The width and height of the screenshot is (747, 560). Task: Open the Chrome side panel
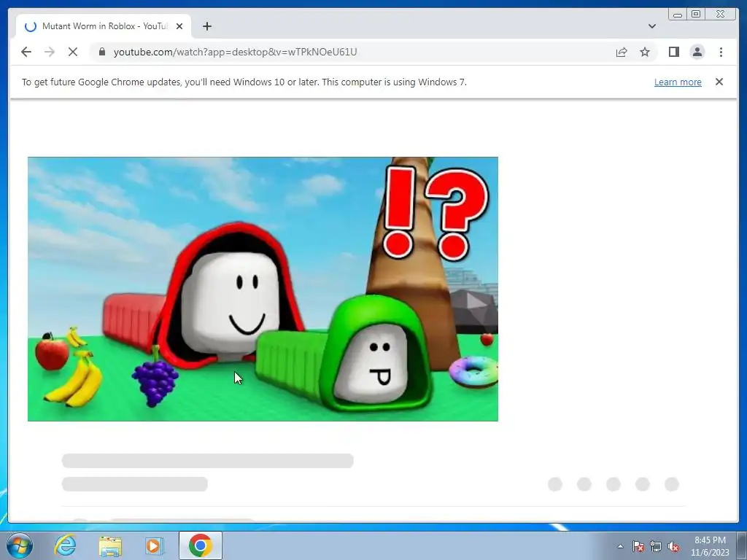click(x=673, y=52)
